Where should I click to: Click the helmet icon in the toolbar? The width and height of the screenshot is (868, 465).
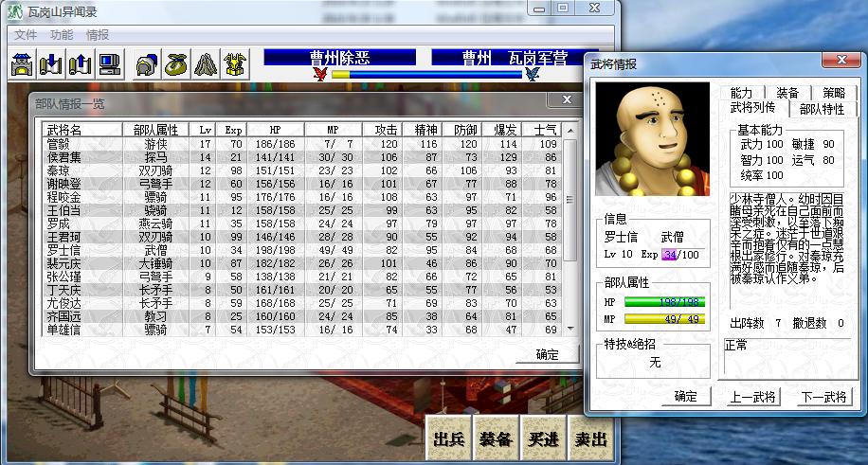tap(145, 64)
